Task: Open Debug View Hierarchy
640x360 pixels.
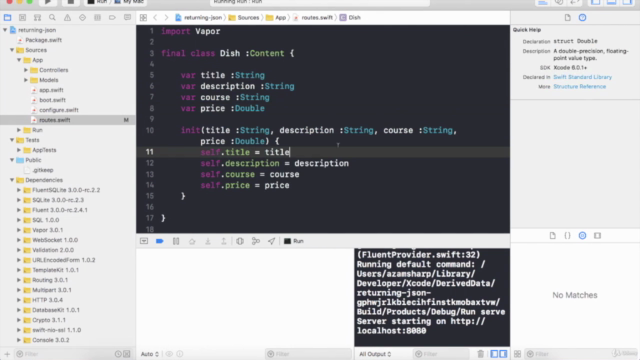Action: click(240, 241)
